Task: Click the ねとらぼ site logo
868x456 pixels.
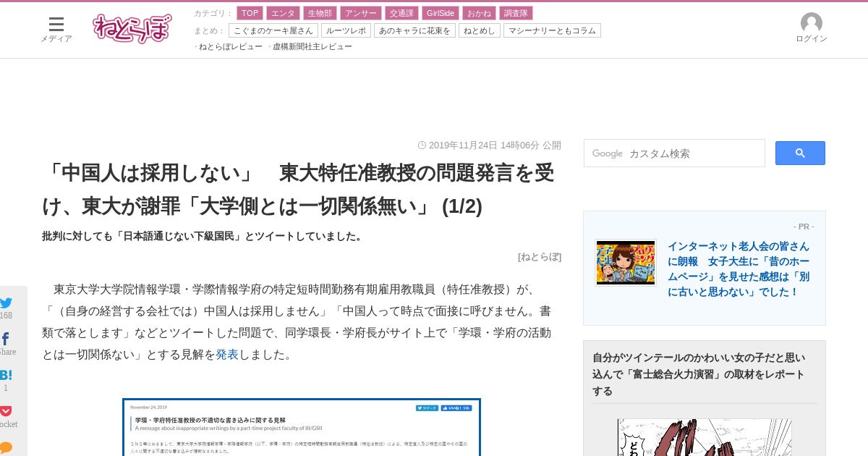Action: pyautogui.click(x=132, y=28)
